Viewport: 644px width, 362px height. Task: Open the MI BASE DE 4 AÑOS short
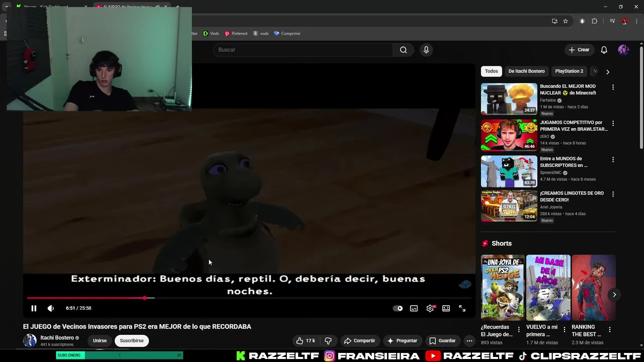[x=548, y=288]
